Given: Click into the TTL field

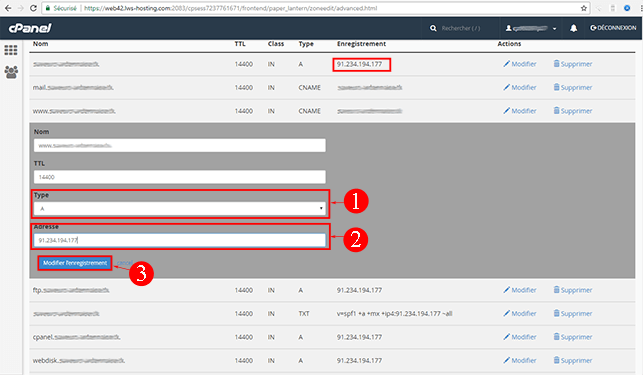Looking at the screenshot, I should click(180, 177).
